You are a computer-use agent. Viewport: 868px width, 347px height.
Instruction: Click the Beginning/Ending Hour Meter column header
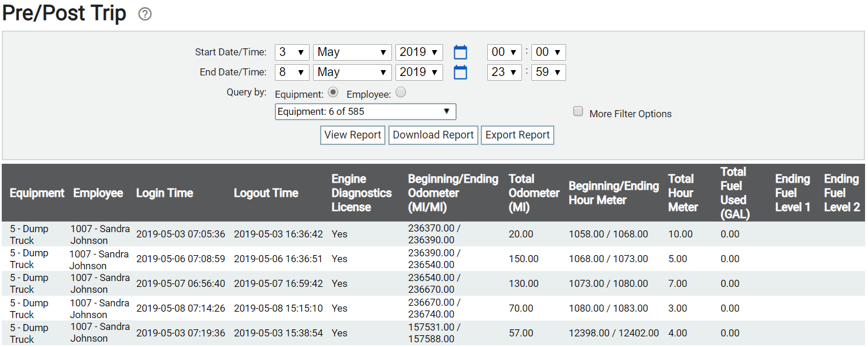coord(614,193)
